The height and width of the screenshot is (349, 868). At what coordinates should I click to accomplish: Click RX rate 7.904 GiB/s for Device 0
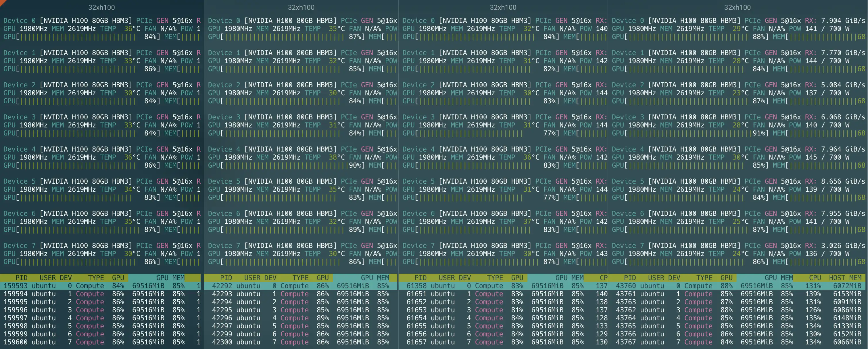[843, 21]
